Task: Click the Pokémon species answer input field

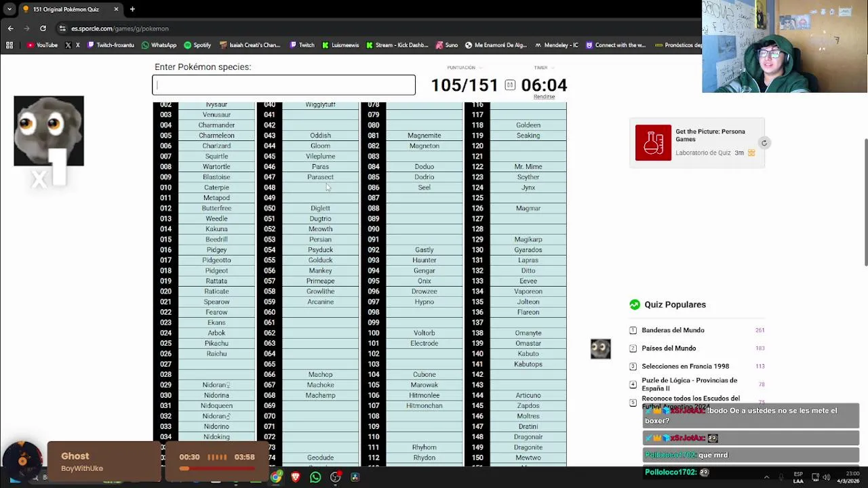Action: click(283, 85)
